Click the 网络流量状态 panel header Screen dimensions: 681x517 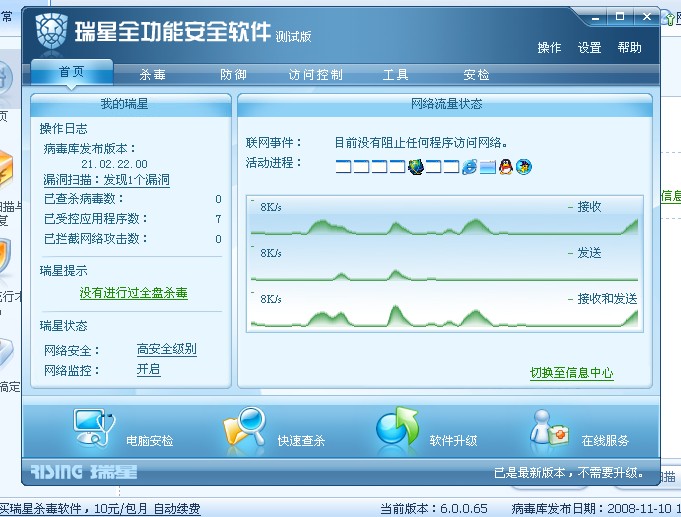click(445, 104)
